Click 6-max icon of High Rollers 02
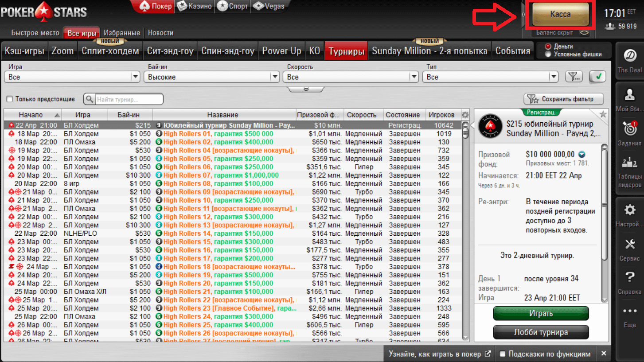The image size is (644, 362). pos(159,142)
